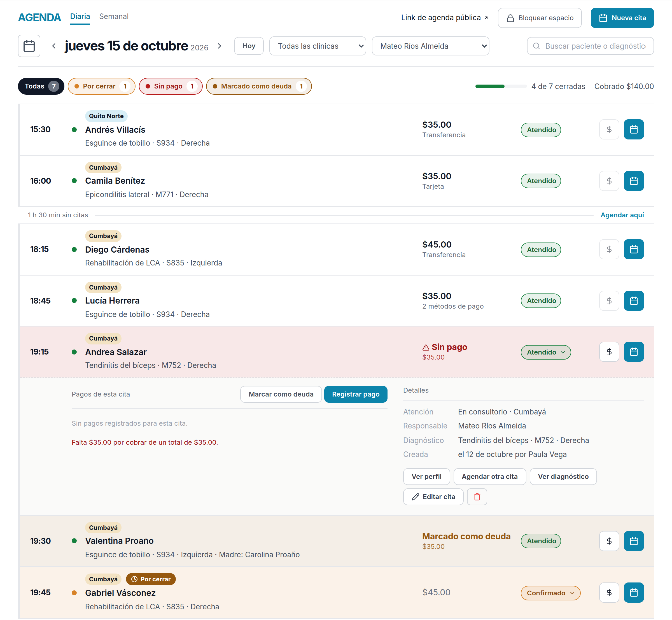Click the closed appointments progress bar
Image resolution: width=672 pixels, height=620 pixels.
click(501, 86)
